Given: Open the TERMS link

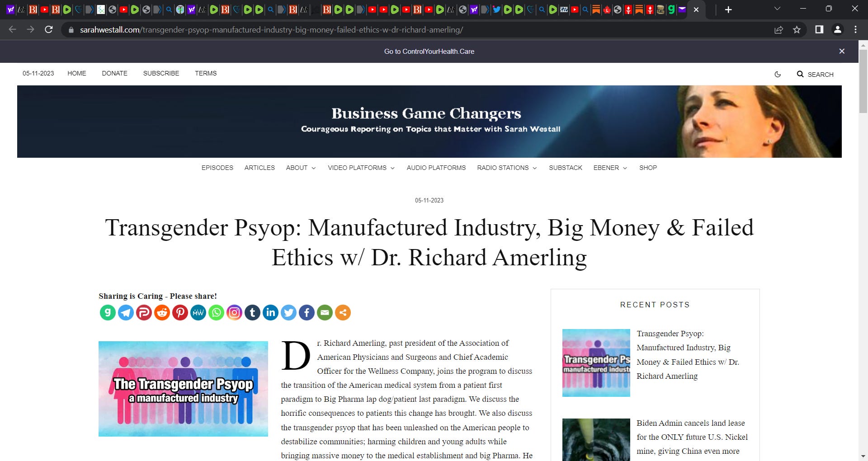Looking at the screenshot, I should 206,73.
